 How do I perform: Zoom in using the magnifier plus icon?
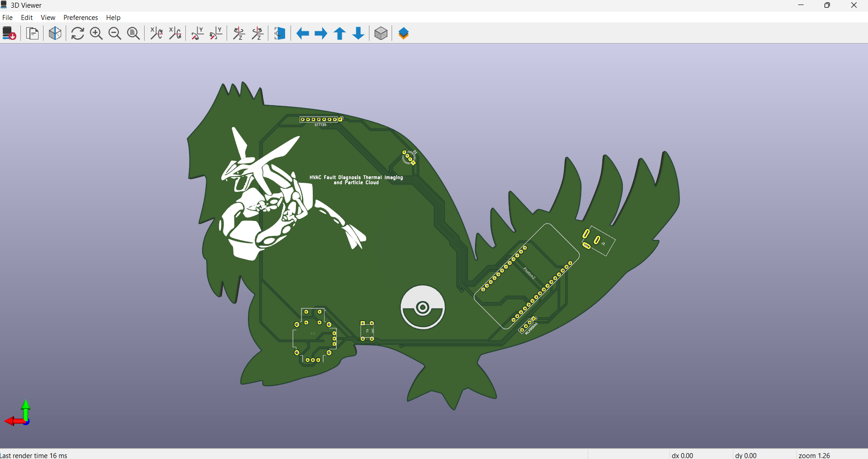(96, 34)
